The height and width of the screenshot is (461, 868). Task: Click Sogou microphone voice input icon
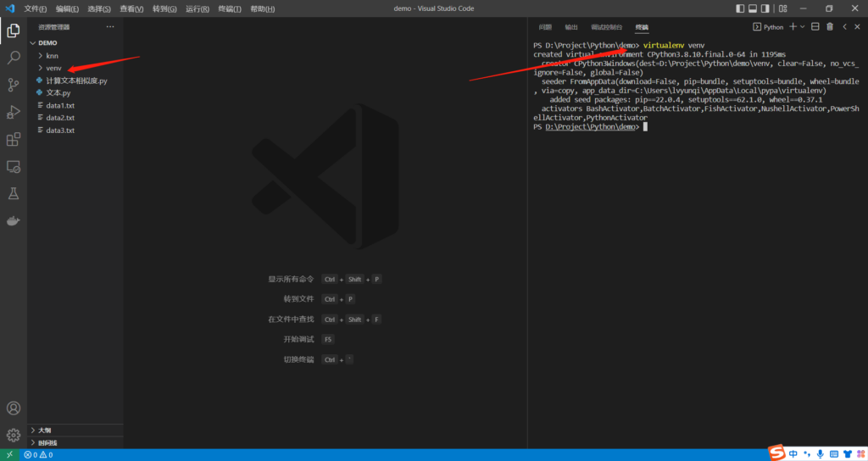click(821, 454)
